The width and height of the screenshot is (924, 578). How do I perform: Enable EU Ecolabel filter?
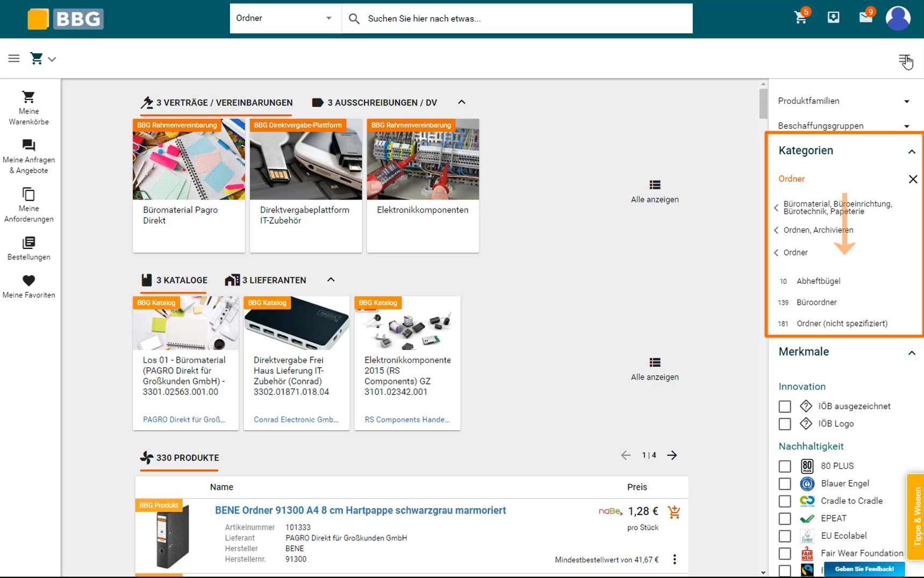pyautogui.click(x=785, y=536)
